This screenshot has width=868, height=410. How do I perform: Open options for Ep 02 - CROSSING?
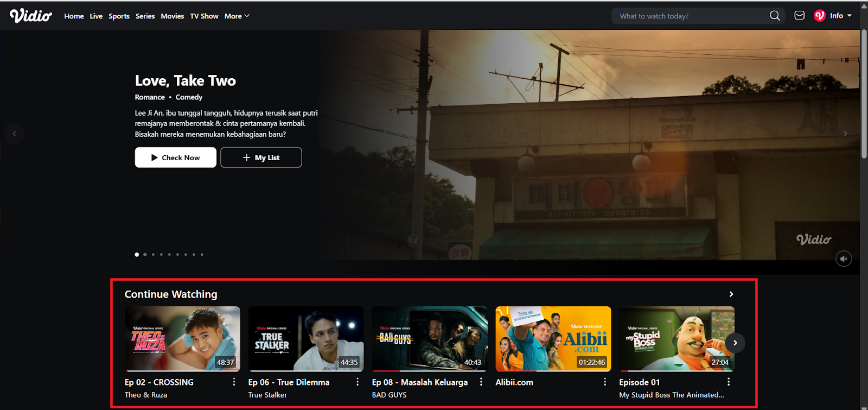234,382
